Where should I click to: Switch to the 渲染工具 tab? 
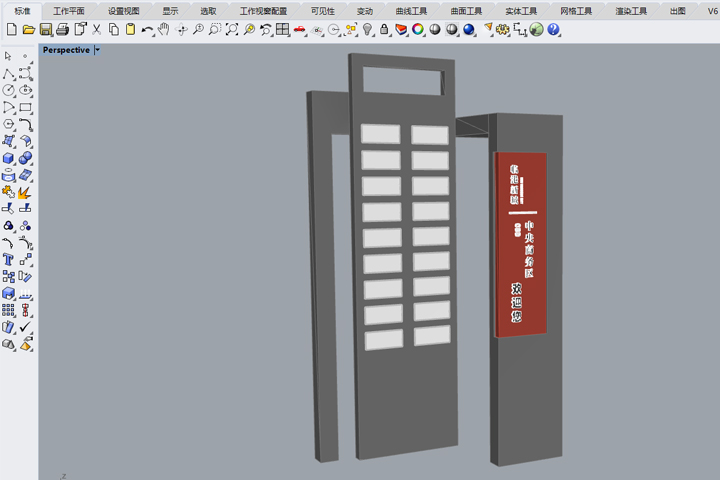point(631,11)
